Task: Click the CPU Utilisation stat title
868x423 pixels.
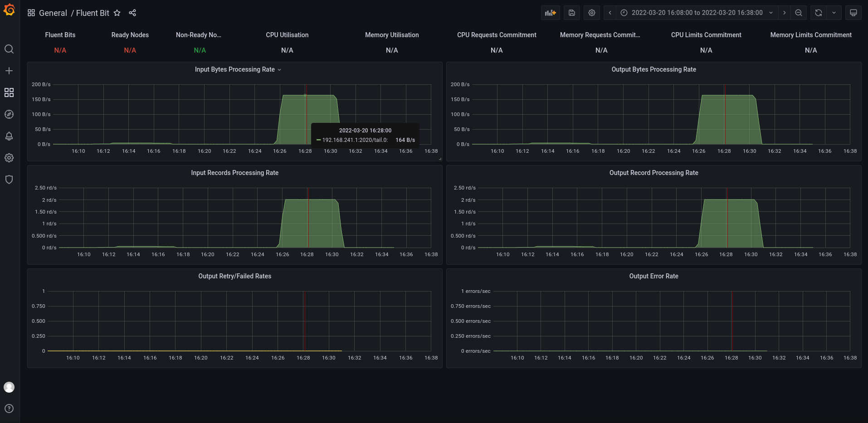Action: coord(287,35)
